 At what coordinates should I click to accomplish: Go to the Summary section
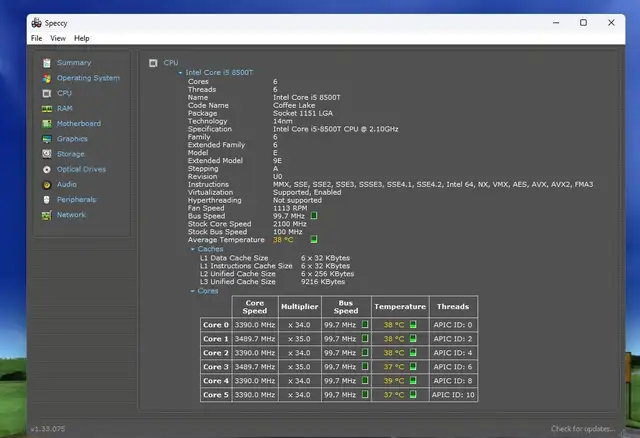(74, 63)
